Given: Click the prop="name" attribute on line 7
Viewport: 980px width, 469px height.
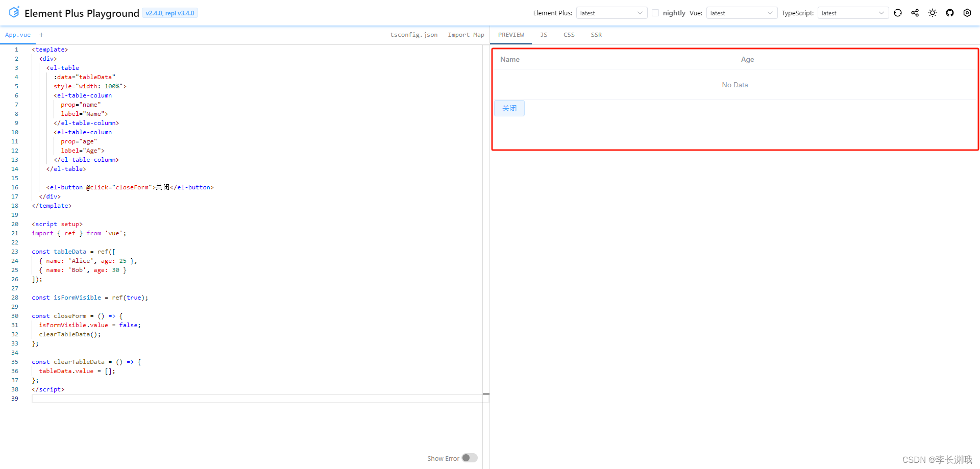Looking at the screenshot, I should point(81,105).
